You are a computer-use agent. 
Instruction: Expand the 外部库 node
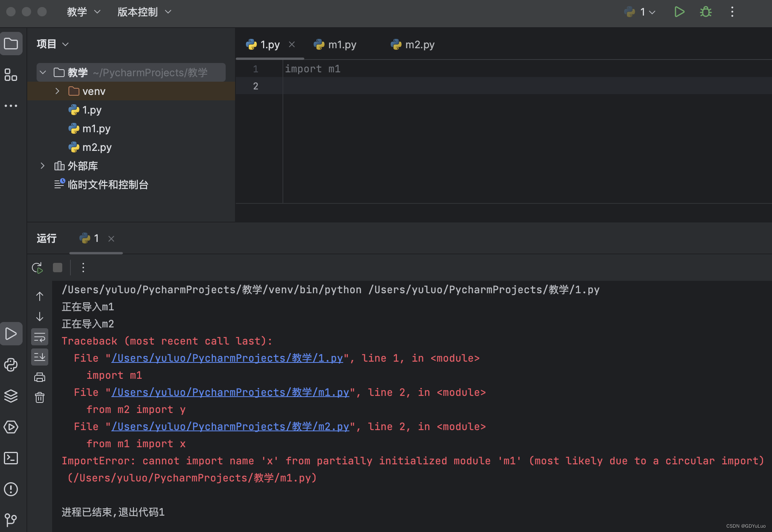point(42,166)
